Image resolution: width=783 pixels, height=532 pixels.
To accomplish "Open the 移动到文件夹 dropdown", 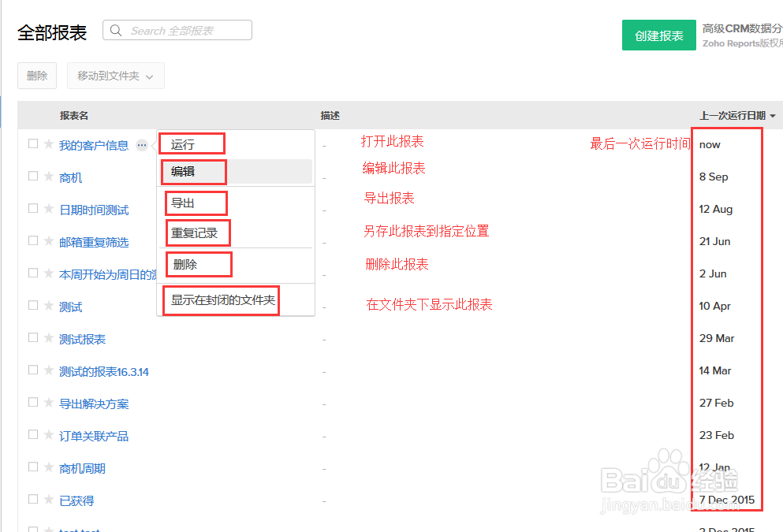I will [115, 76].
